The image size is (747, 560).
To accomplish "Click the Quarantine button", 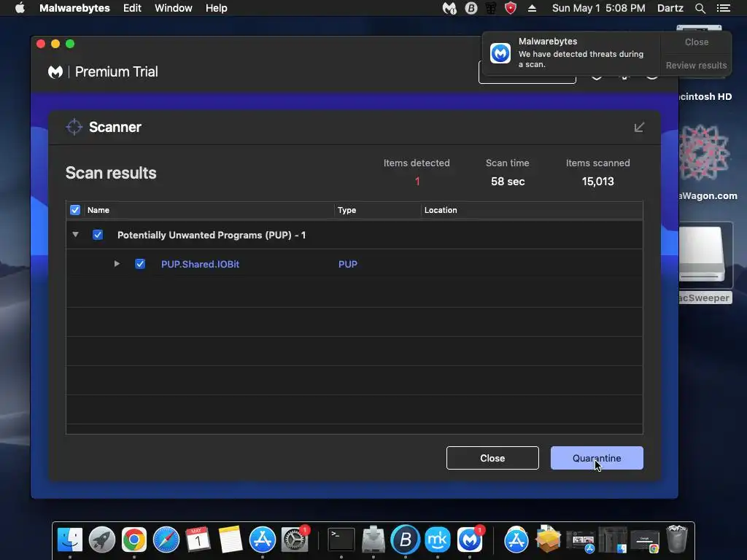I will pos(597,458).
